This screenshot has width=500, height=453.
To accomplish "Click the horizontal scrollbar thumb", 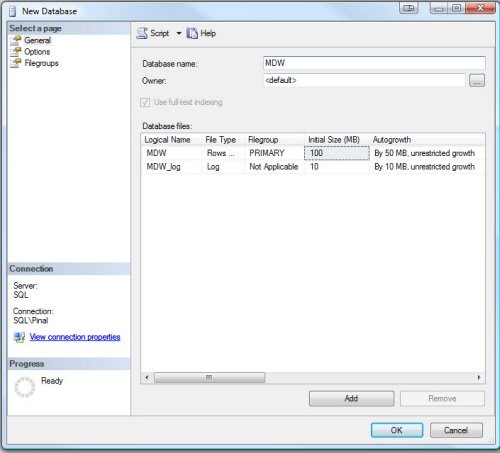I will point(209,377).
